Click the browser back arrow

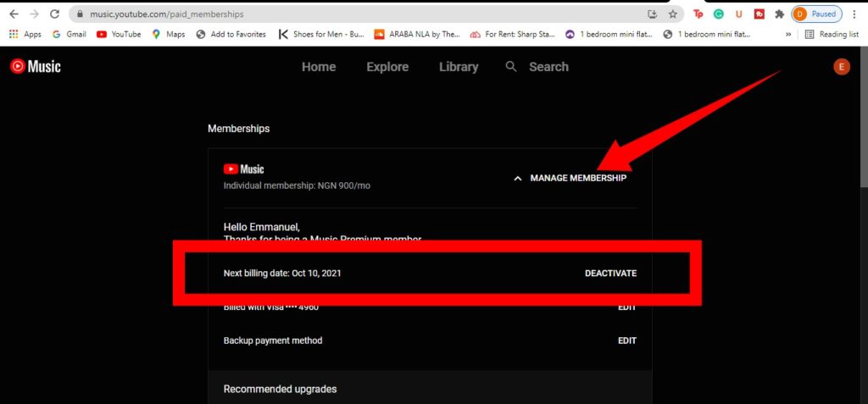tap(14, 14)
